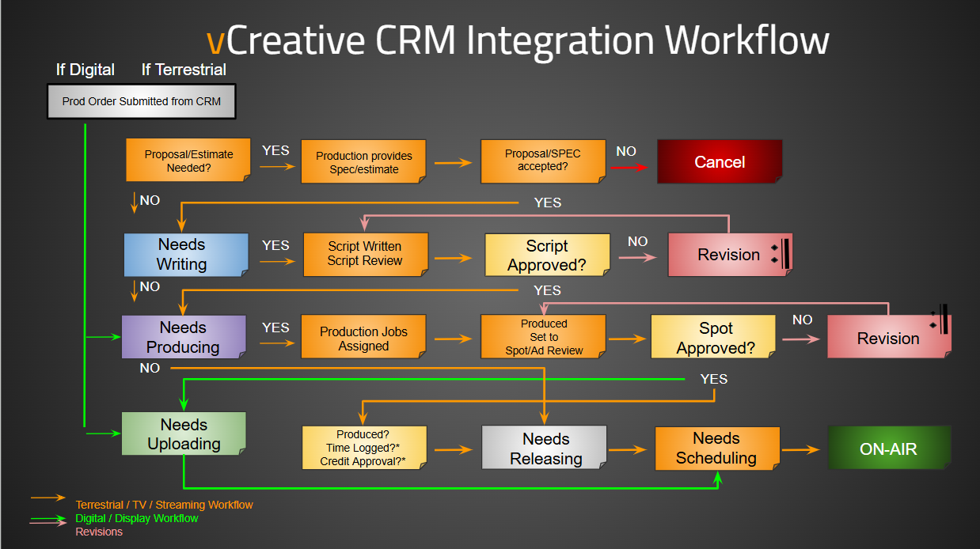Screen dimensions: 980x549
Task: Click NO label beside Proposal/SPEC accepted?
Action: [626, 151]
